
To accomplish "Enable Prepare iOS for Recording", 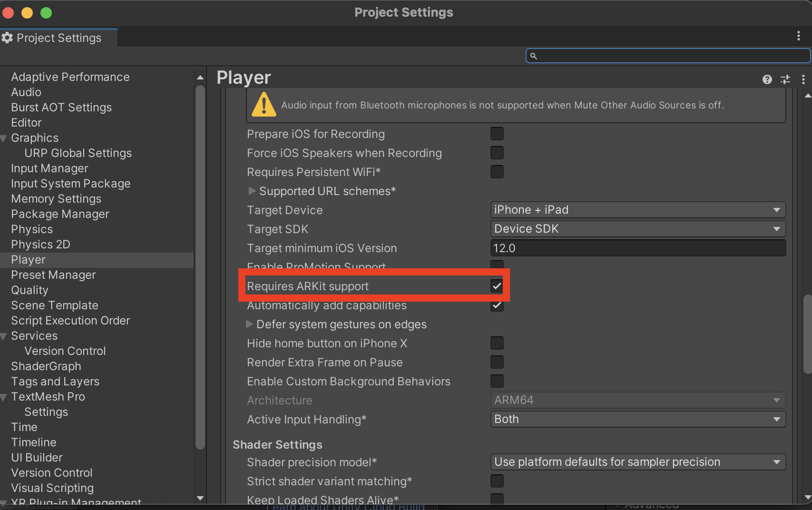I will pos(497,134).
